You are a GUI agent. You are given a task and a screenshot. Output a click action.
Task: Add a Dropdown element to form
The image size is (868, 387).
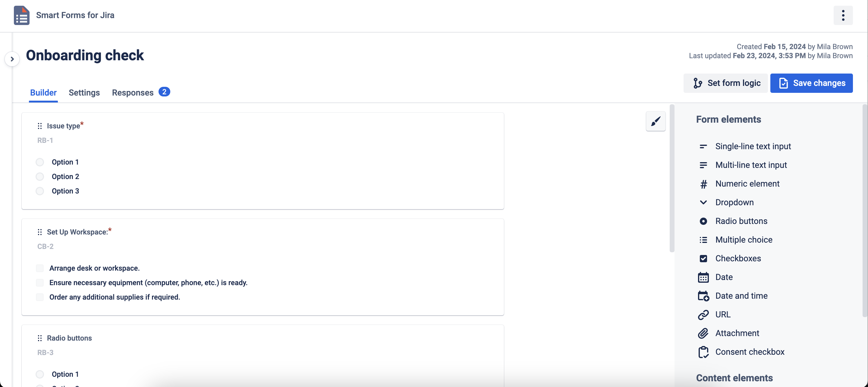pyautogui.click(x=734, y=202)
